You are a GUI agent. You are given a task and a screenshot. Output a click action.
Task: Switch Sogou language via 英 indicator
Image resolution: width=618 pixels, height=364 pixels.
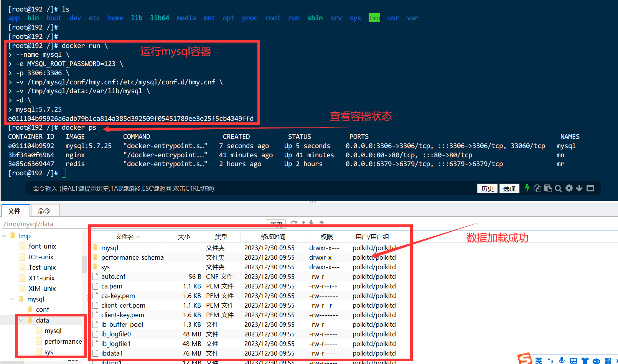(x=539, y=361)
